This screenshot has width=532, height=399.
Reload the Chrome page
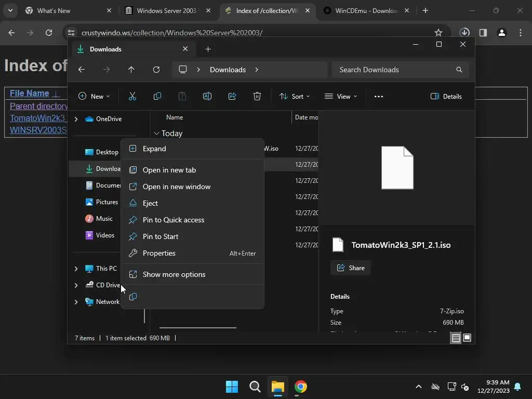click(49, 33)
